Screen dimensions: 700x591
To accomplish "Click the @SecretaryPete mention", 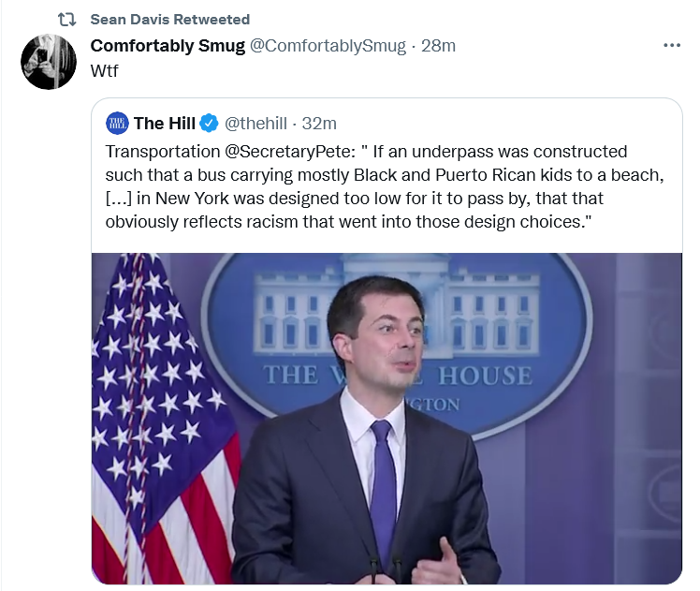I will [290, 152].
